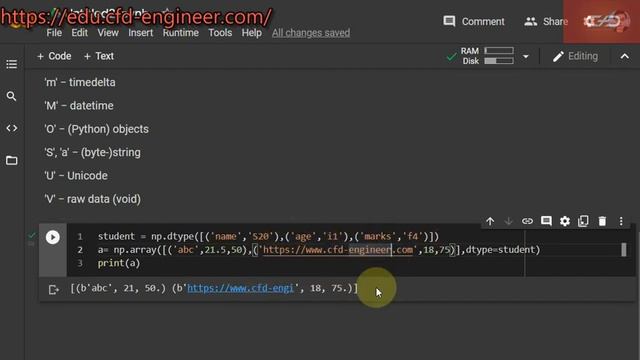Open the find and replace search icon

pos(11,96)
